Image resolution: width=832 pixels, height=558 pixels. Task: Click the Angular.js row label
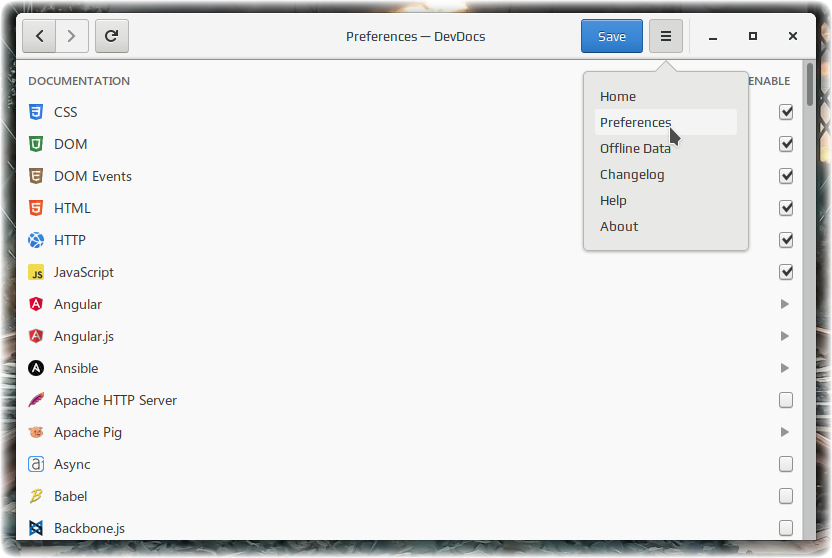[x=84, y=336]
